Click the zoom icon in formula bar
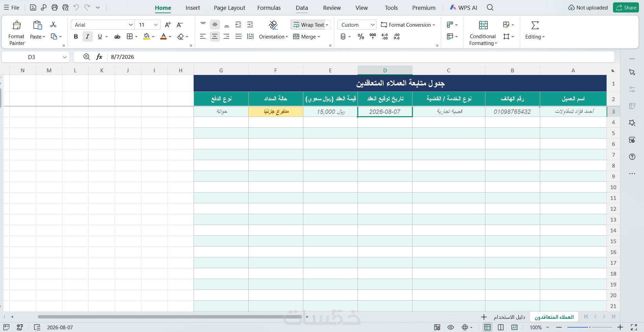Screen dimensions: 644x332 coord(86,57)
